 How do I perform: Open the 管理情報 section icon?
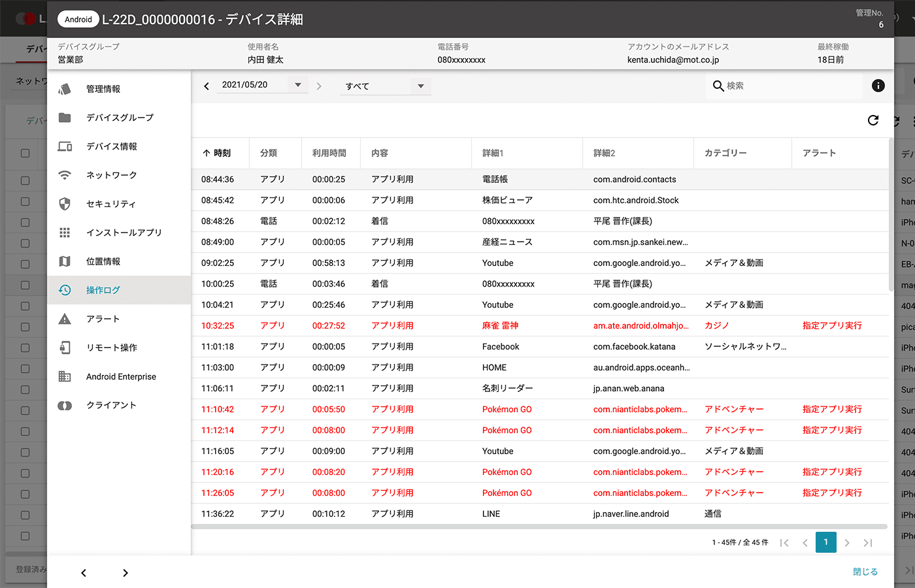click(x=64, y=89)
